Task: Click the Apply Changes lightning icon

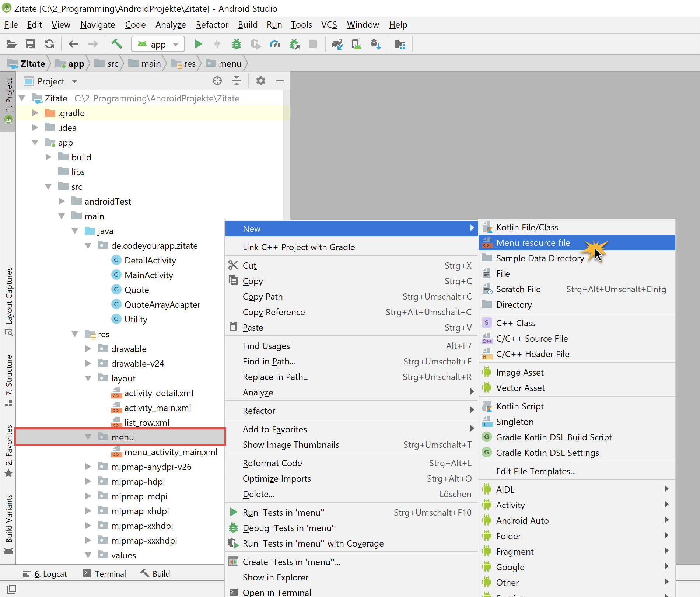Action: [x=217, y=44]
